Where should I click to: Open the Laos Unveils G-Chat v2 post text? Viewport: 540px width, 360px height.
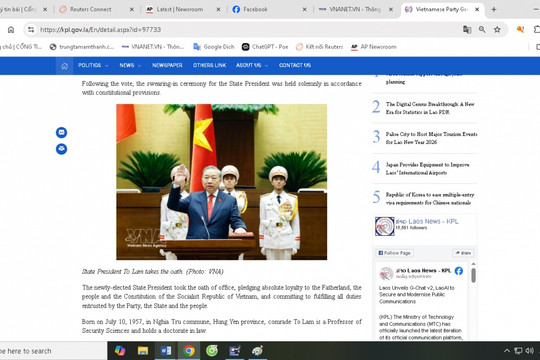(x=417, y=295)
